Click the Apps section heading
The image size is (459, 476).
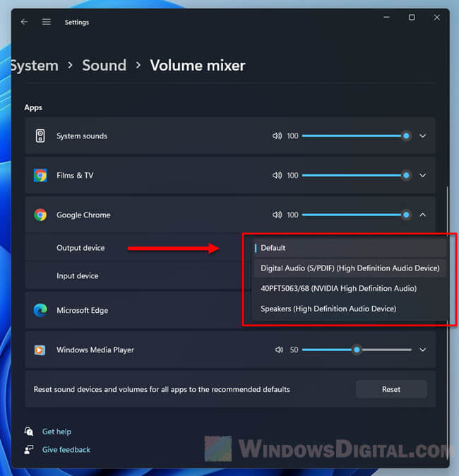point(33,108)
